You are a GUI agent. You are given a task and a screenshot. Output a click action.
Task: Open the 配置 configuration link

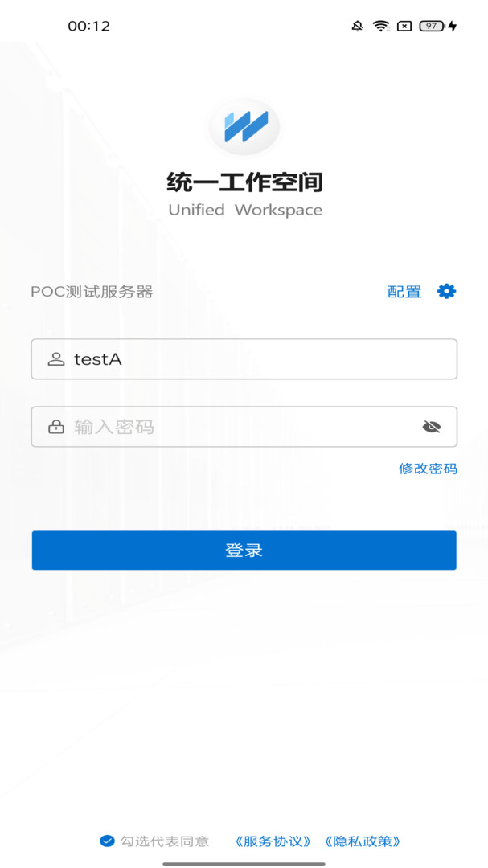(404, 292)
